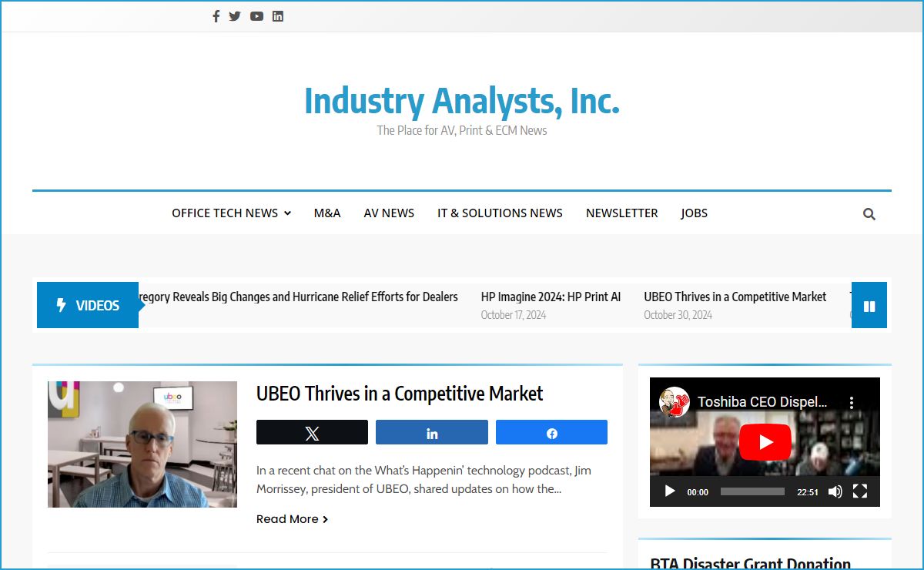Open the IT & Solutions News menu item
Screen dimensions: 924x570
coord(500,213)
